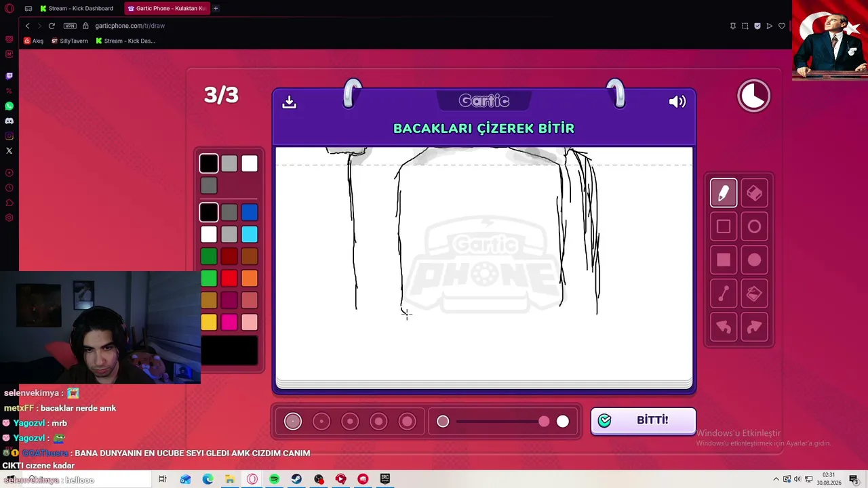Mute the Gartic Phone sound
Viewport: 868px width, 488px height.
[677, 102]
